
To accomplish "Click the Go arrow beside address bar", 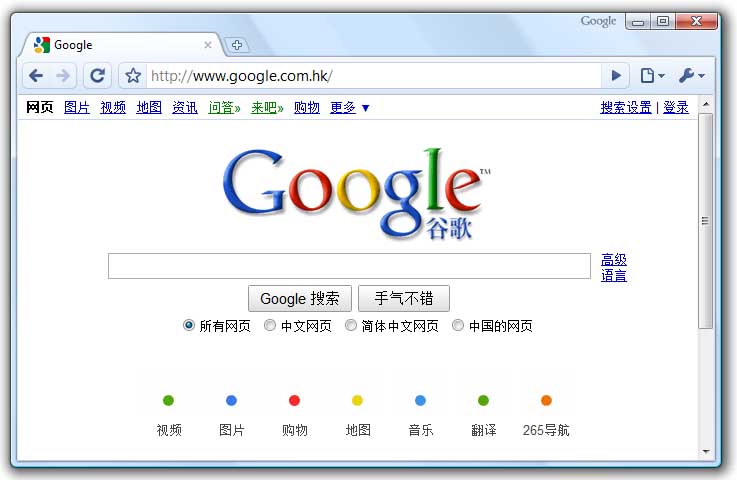I will pos(616,75).
